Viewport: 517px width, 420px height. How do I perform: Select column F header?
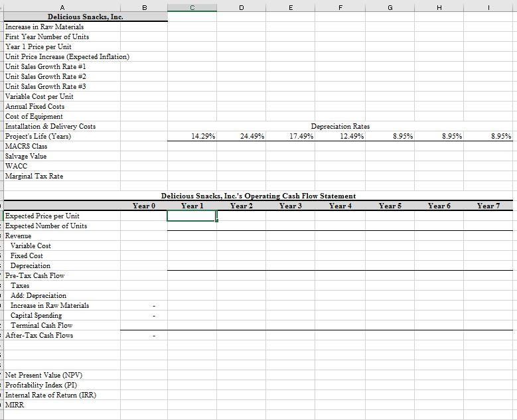[x=340, y=7]
